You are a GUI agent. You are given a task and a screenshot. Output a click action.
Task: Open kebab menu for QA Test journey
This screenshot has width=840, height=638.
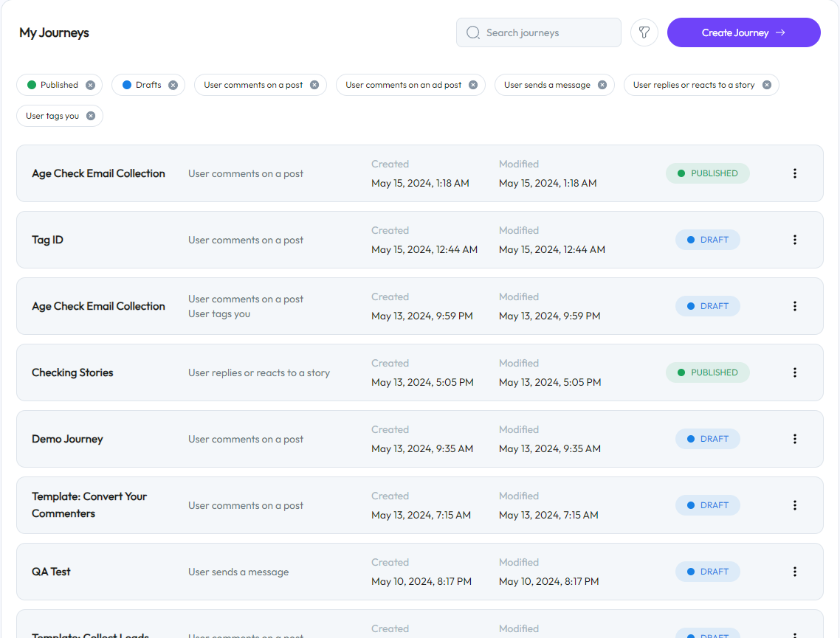[x=795, y=572]
